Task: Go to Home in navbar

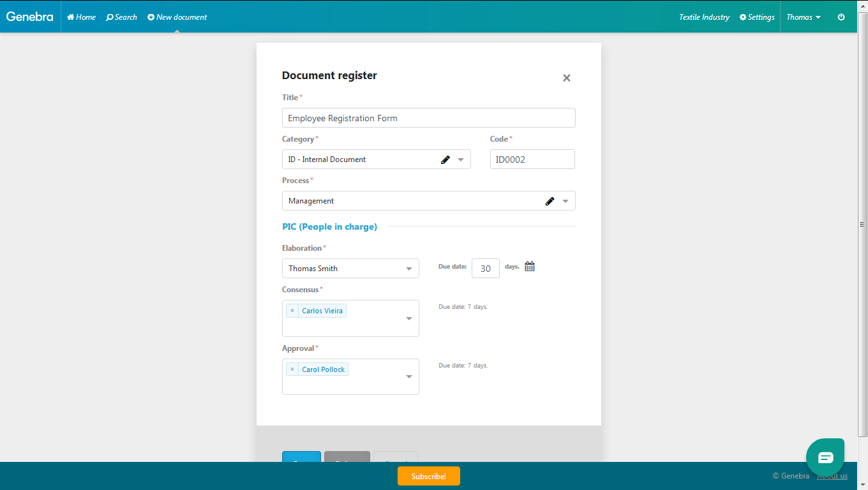Action: point(81,17)
